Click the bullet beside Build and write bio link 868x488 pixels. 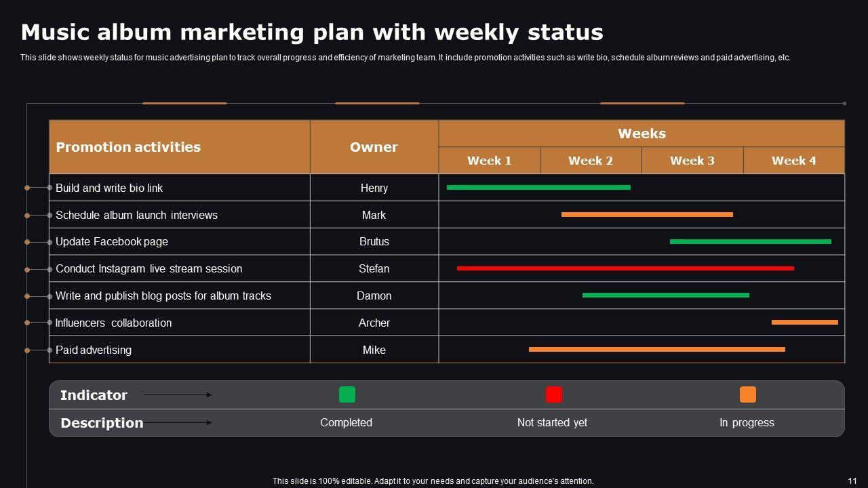(50, 188)
